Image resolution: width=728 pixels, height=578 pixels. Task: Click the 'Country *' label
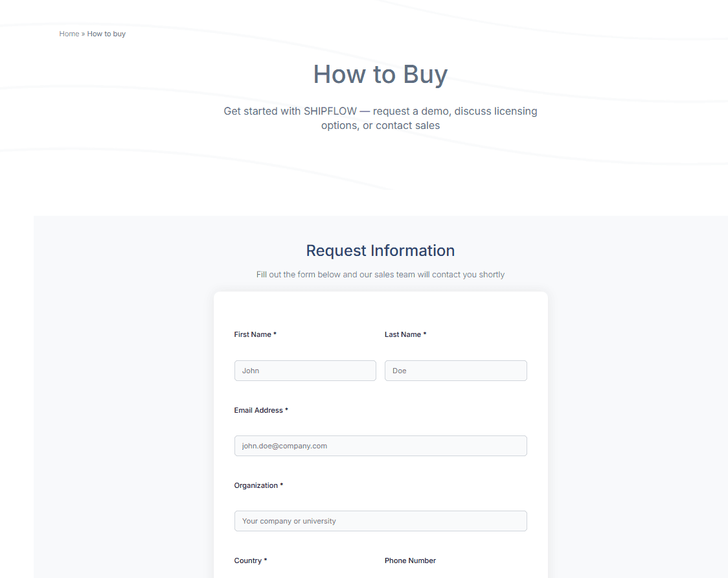251,561
